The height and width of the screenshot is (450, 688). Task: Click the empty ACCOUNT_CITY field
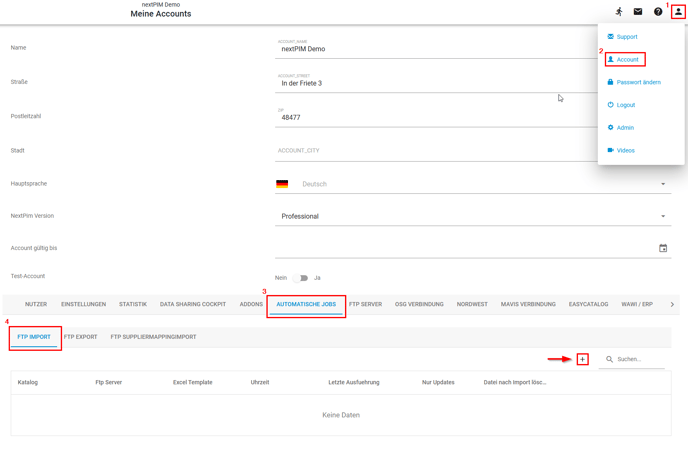pyautogui.click(x=437, y=150)
